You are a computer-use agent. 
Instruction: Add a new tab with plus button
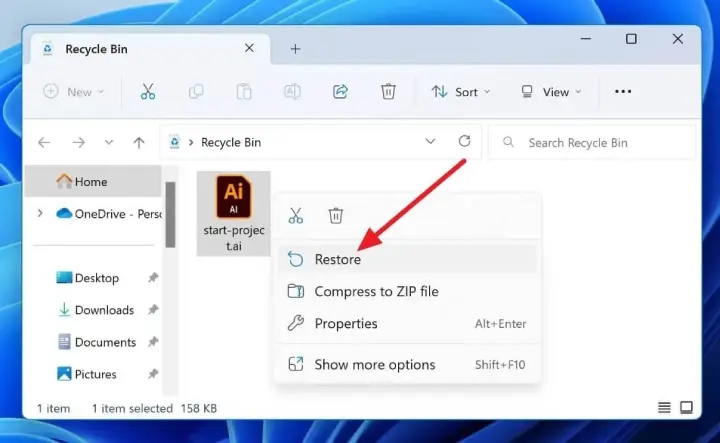(295, 49)
